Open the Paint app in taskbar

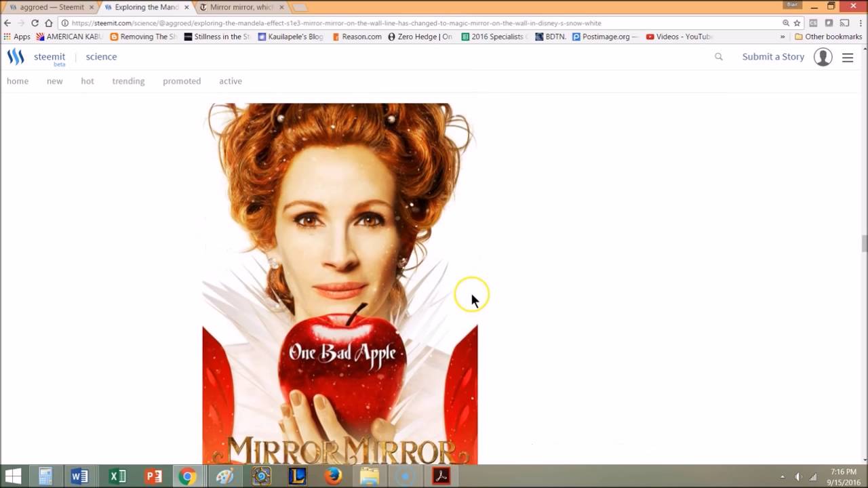tap(224, 476)
